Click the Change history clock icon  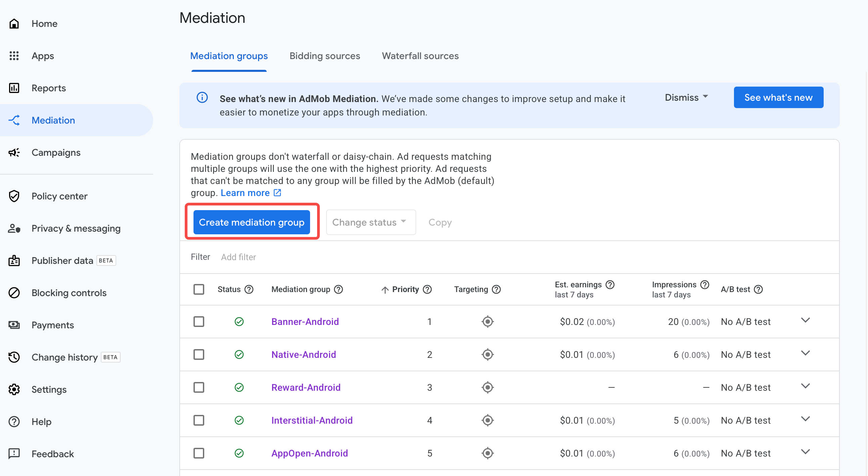click(x=14, y=357)
